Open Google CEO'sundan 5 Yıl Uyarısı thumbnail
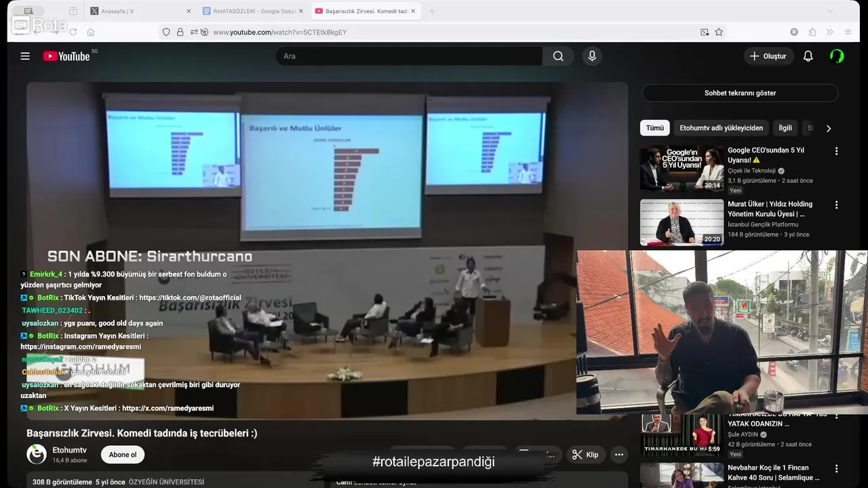This screenshot has width=868, height=488. (x=682, y=169)
